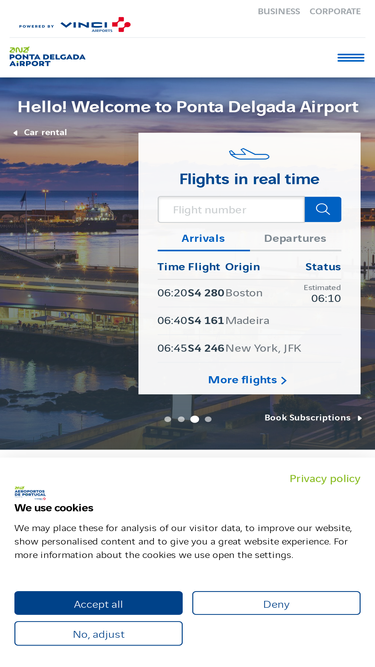Click the Deny cookies button

pos(276,603)
